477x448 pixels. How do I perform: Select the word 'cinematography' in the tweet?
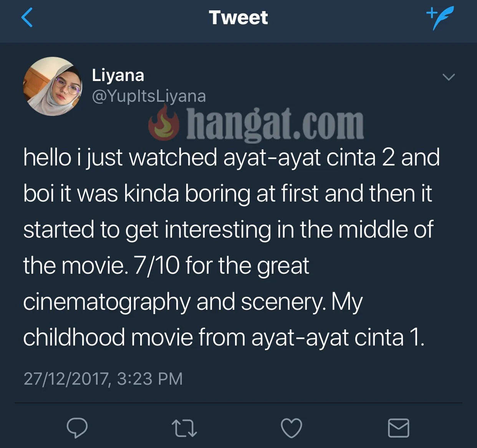107,303
